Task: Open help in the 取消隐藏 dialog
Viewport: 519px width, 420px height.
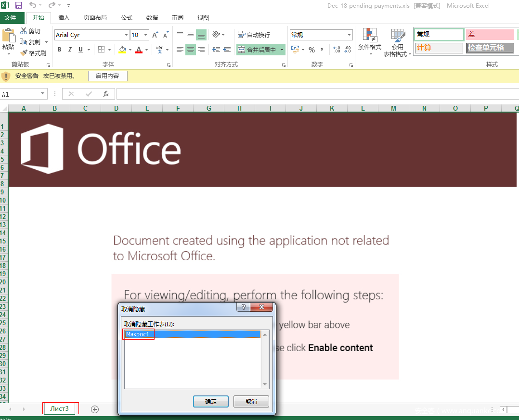Action: point(243,307)
